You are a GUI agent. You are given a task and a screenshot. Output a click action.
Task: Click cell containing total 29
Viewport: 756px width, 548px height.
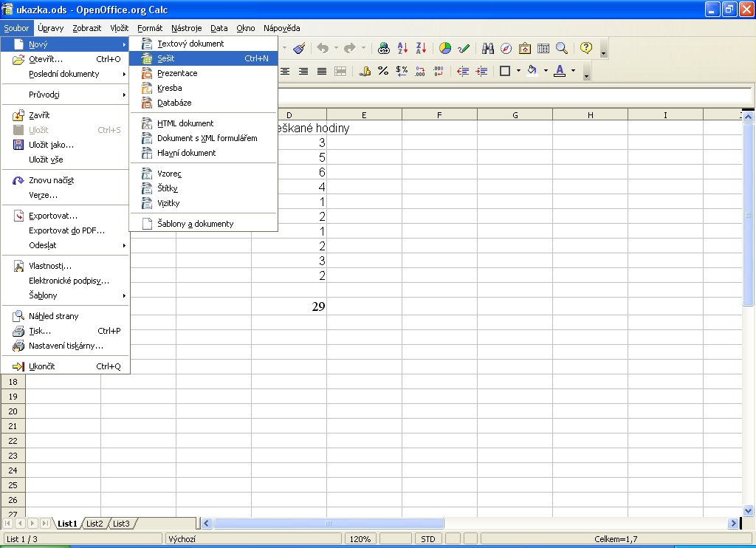coord(289,306)
